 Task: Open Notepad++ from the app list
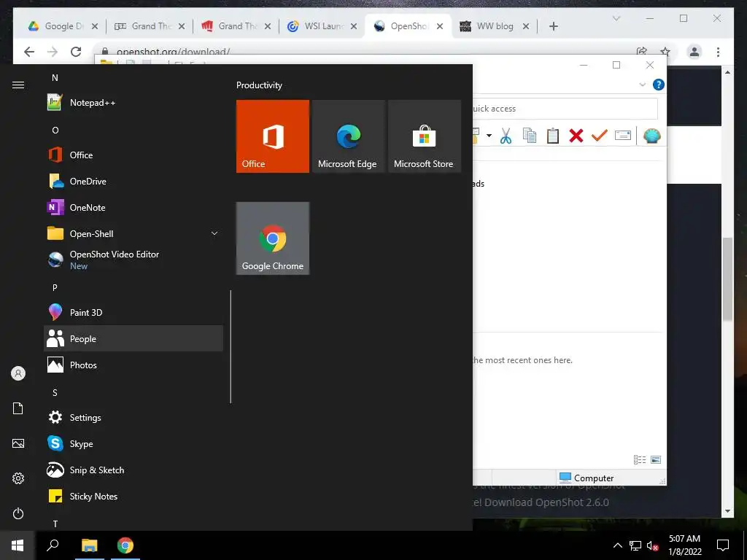pos(133,102)
